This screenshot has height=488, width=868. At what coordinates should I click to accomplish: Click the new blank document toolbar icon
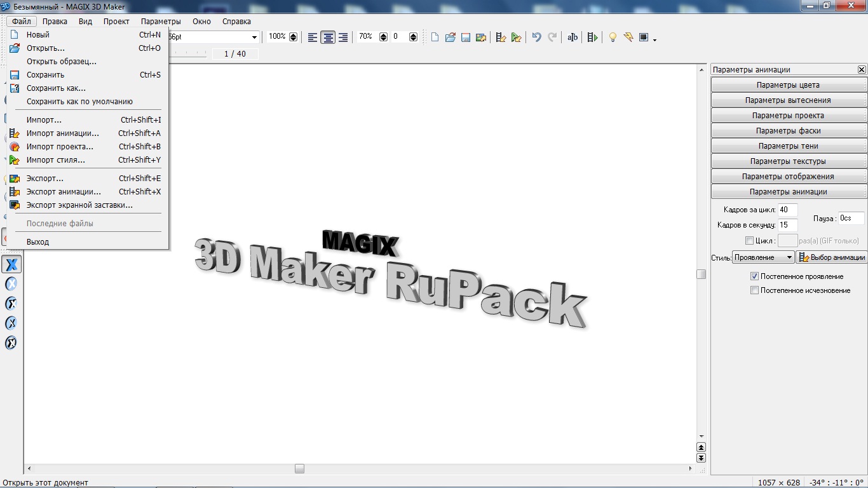pos(435,37)
